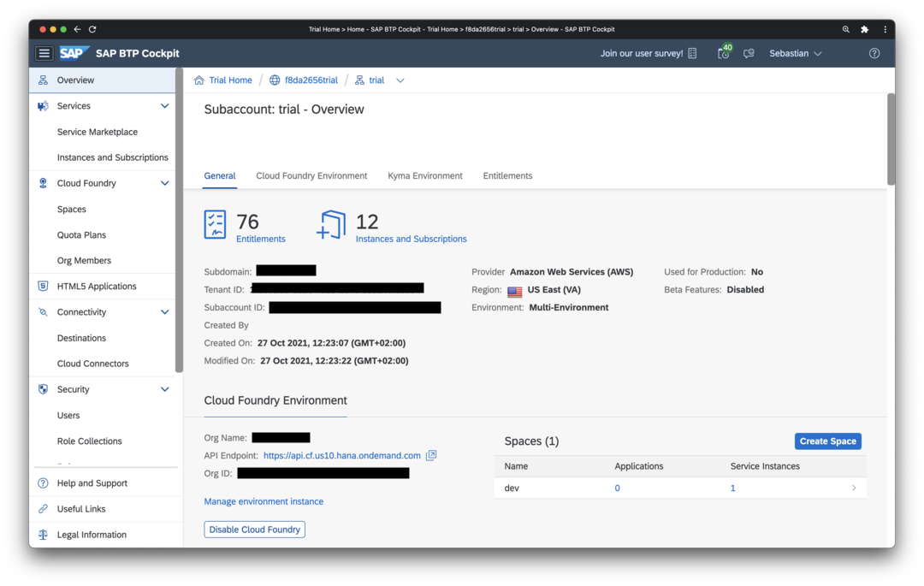
Task: Click the help question mark icon
Action: [874, 53]
